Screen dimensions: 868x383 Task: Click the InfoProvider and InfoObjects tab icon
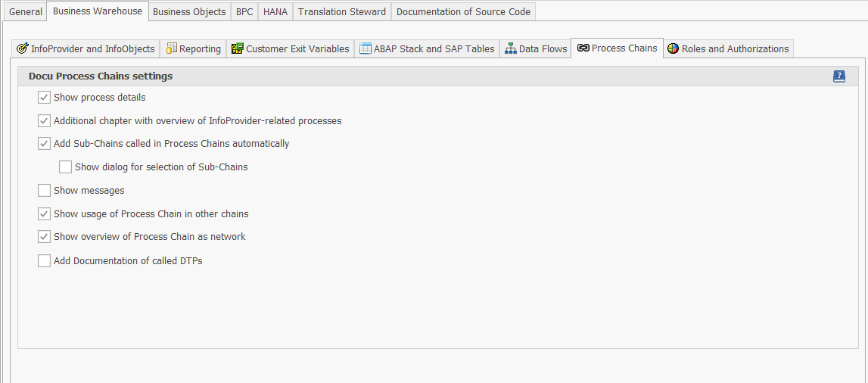22,49
